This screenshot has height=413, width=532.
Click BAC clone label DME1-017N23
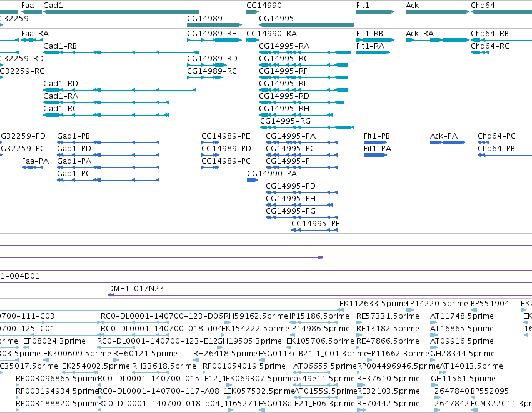pyautogui.click(x=136, y=289)
